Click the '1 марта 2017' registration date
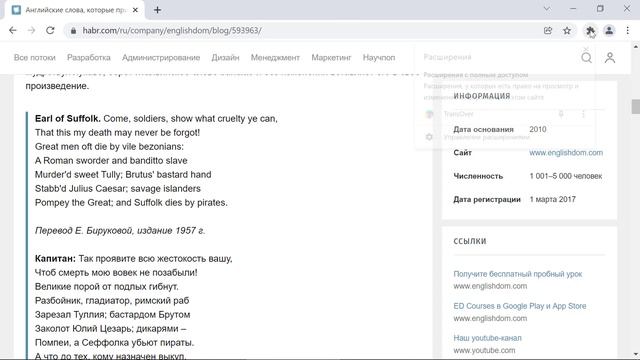 (552, 199)
